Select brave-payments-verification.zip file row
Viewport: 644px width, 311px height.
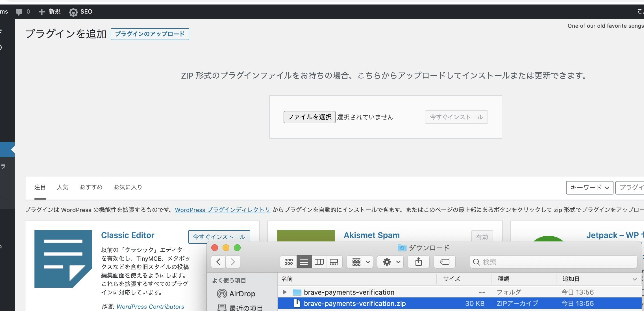pos(354,303)
